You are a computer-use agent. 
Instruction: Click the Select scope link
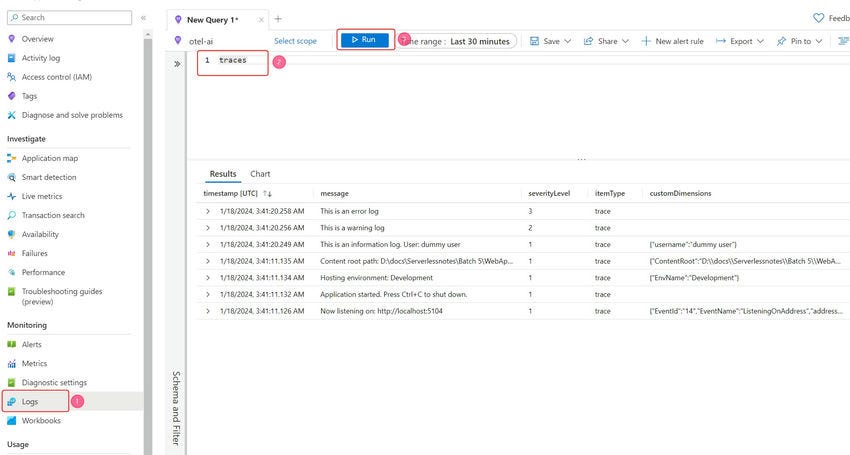coord(295,41)
